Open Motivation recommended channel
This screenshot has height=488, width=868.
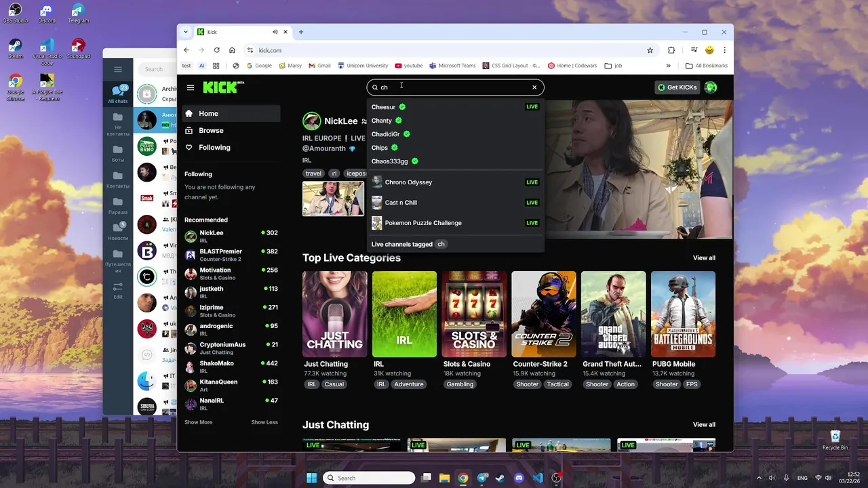pos(231,273)
